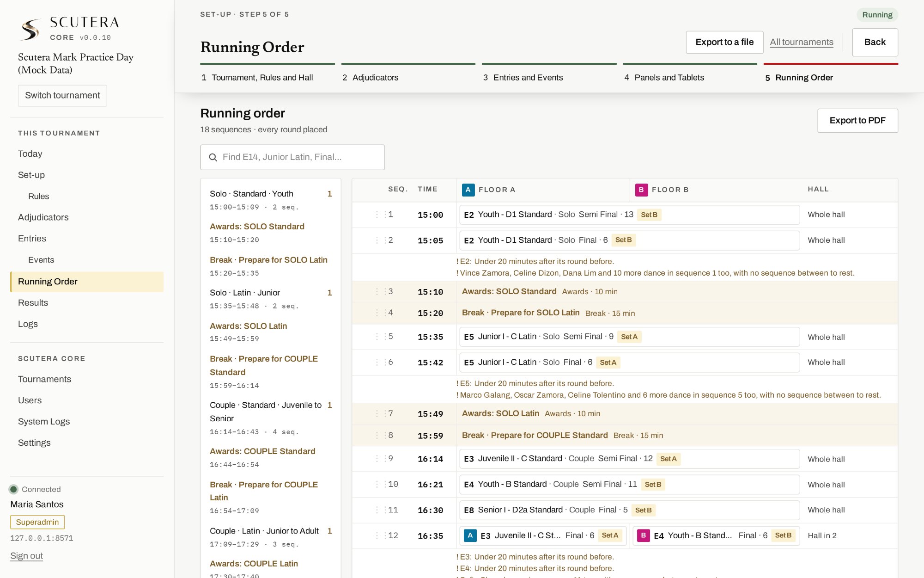Click the Floor A badge in the header
This screenshot has height=578, width=924.
coord(468,190)
